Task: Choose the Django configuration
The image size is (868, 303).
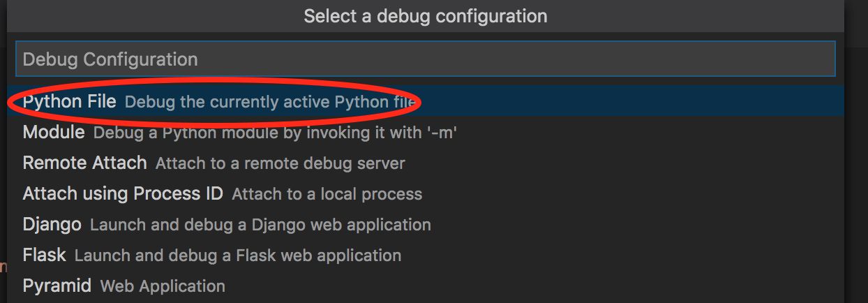Action: click(x=52, y=224)
